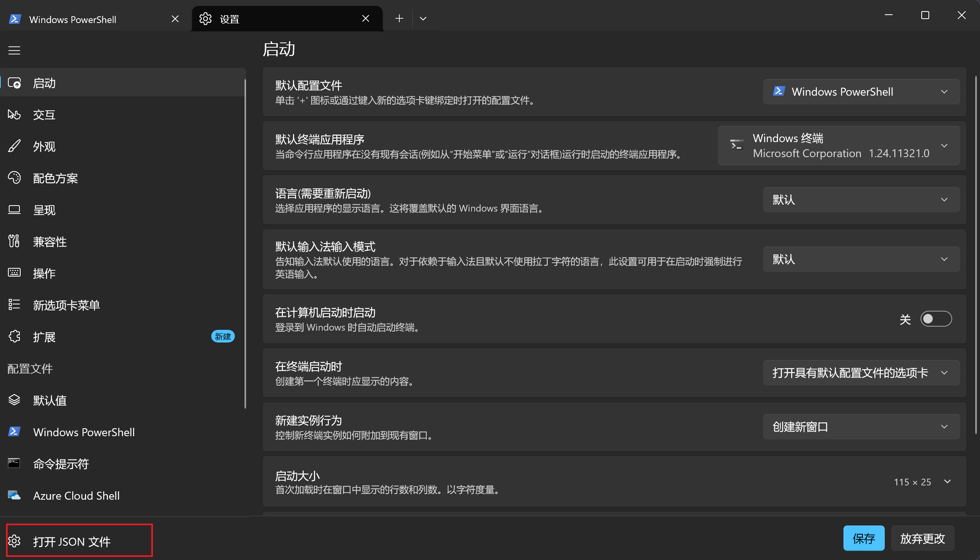Open the 命令提示符 profile settings

click(x=123, y=464)
